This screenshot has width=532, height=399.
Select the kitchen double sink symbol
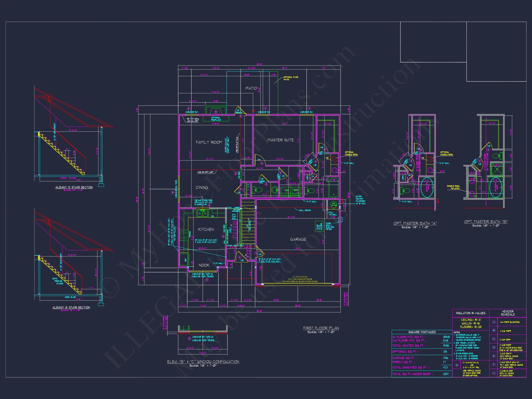click(x=202, y=213)
